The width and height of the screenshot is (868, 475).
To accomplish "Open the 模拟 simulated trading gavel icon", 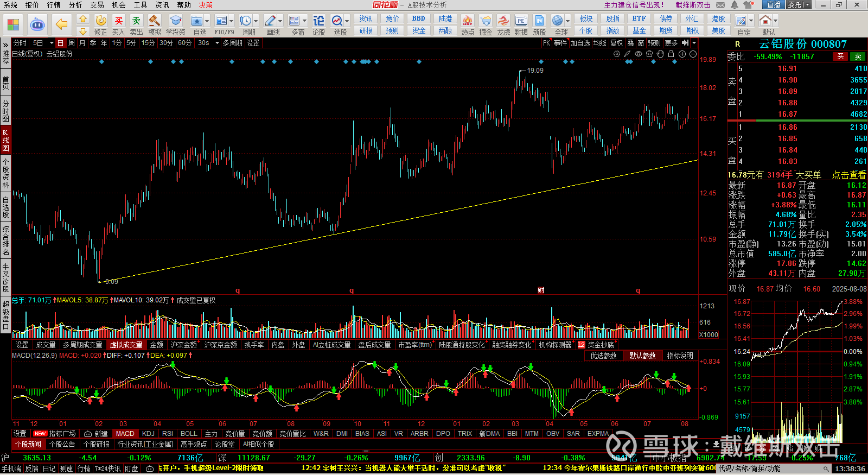I will pos(155,25).
